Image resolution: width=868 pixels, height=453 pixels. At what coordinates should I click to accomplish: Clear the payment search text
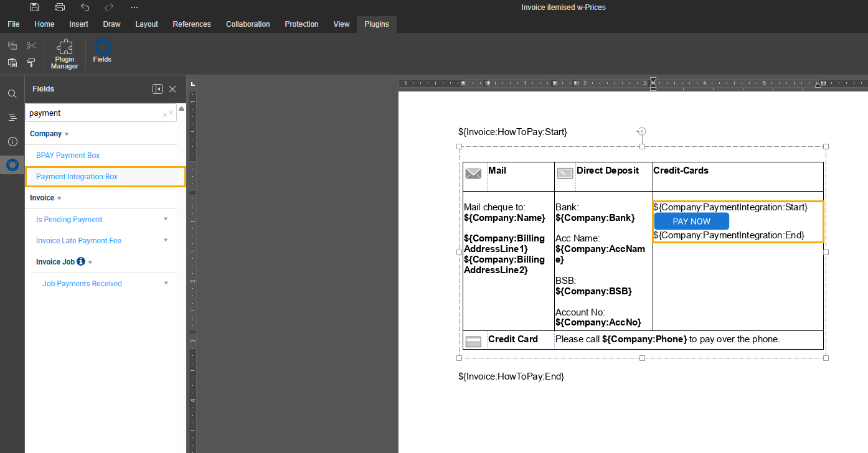[x=166, y=113]
